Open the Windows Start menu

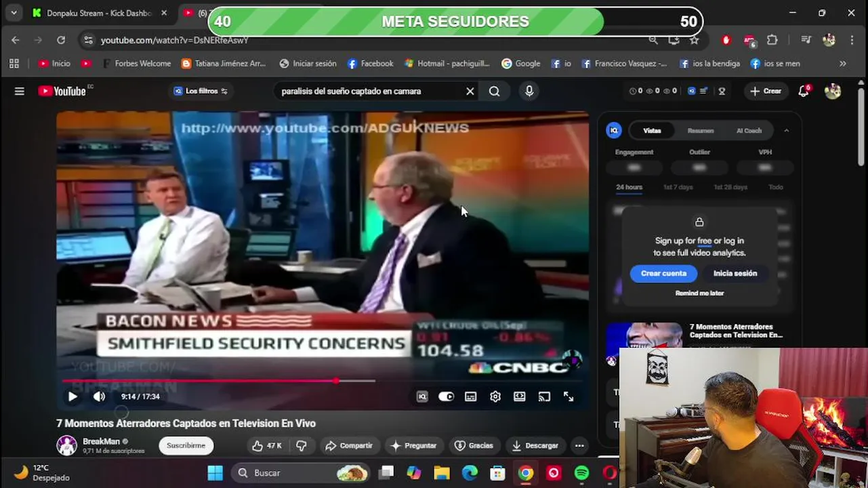click(x=215, y=472)
